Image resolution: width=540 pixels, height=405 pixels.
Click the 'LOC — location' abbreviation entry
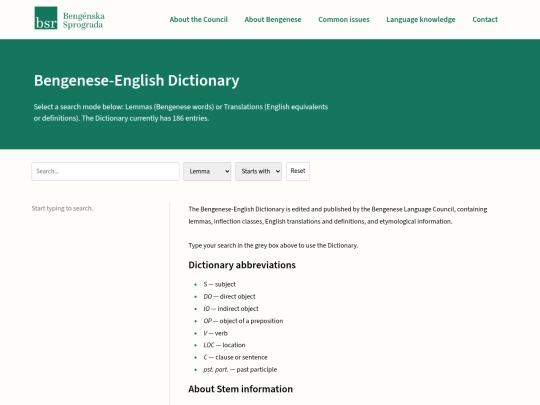tap(224, 345)
